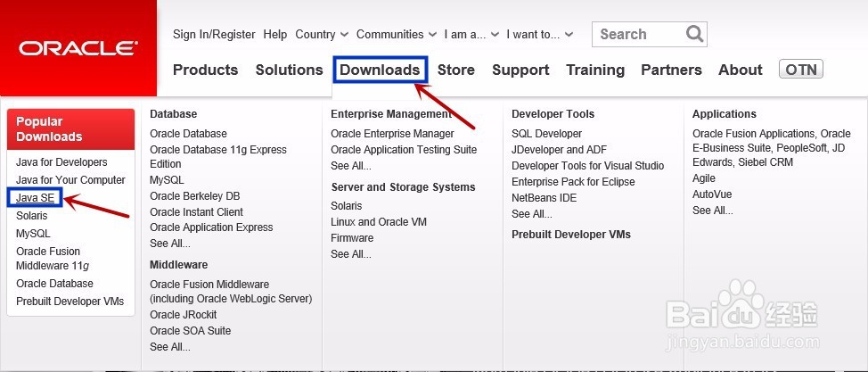Open Oracle Berkeley DB link
Viewport: 868px width, 372px height.
[x=195, y=196]
